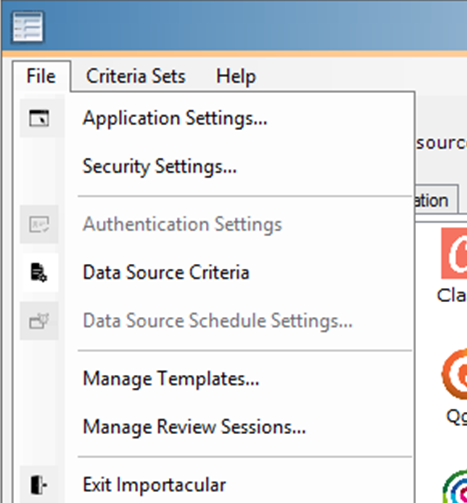Select the multicolor circle data source icon

(x=455, y=487)
